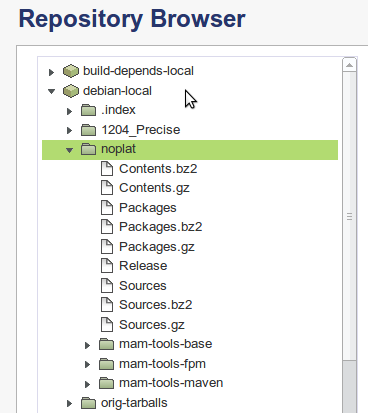Select the Packages.gz file
Viewport: 368px width, 413px height.
[157, 247]
